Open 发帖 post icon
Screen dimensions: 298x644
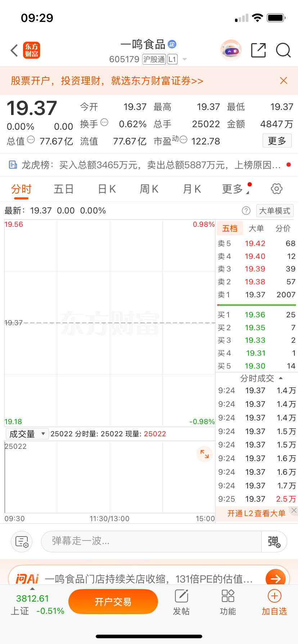coord(181,602)
